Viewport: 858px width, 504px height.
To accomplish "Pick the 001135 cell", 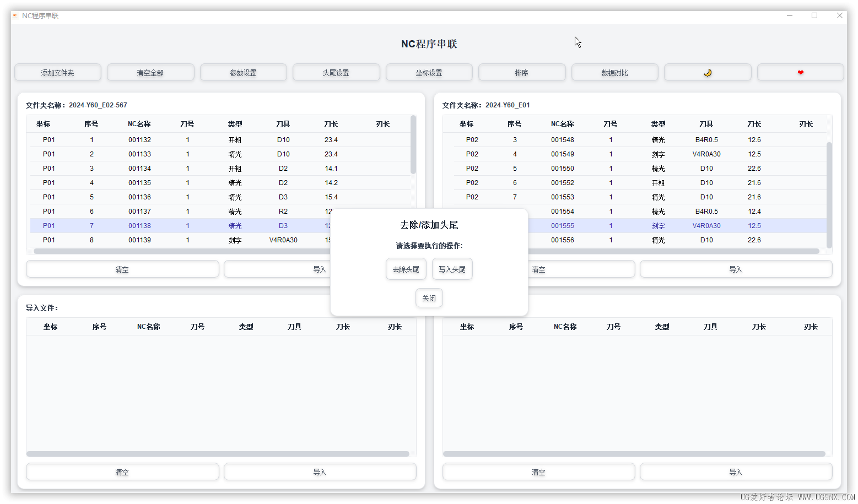I will click(139, 183).
